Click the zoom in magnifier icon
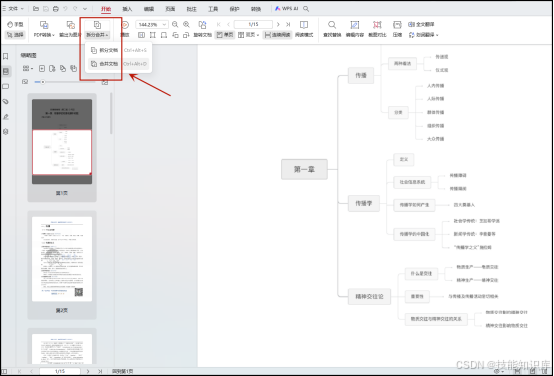The image size is (554, 376). (x=186, y=24)
